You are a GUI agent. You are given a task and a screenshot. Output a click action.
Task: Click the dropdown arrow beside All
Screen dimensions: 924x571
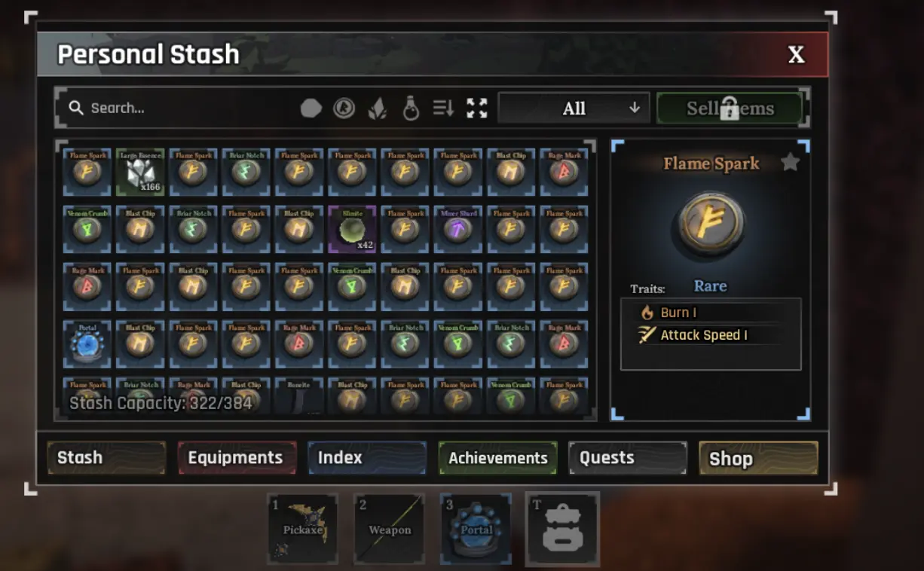pos(635,108)
